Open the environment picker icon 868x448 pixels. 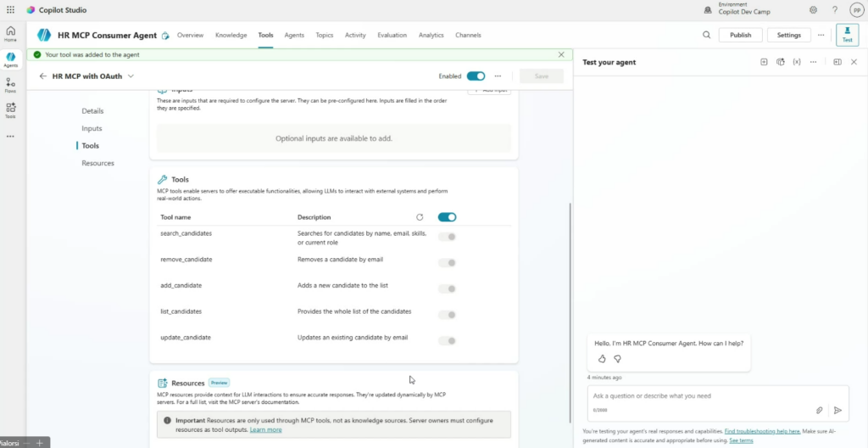click(x=708, y=10)
